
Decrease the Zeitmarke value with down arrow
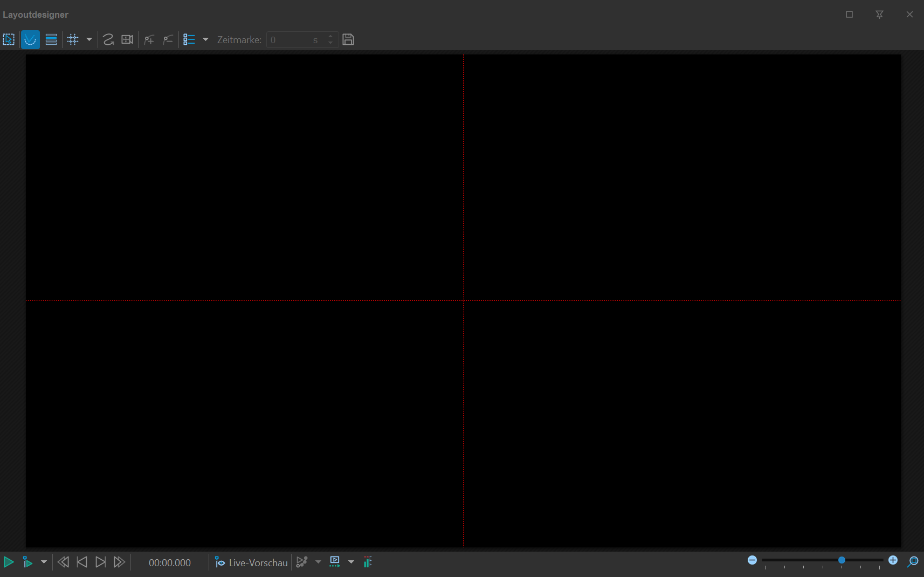coord(330,43)
